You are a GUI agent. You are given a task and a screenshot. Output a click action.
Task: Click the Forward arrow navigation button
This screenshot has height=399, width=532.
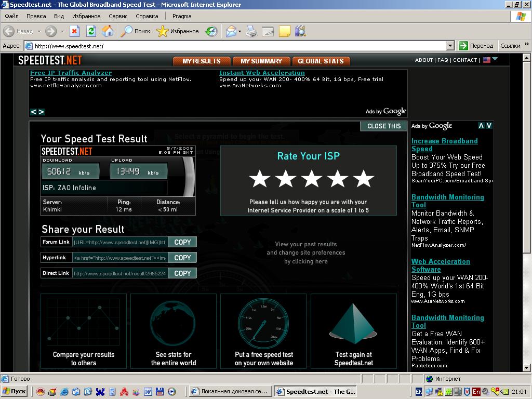pos(51,31)
